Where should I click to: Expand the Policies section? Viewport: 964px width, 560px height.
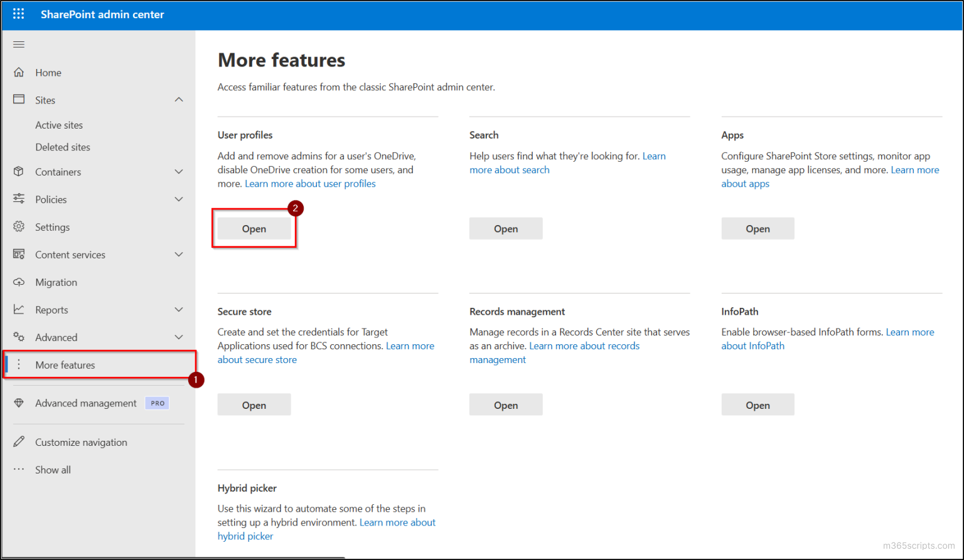point(179,199)
